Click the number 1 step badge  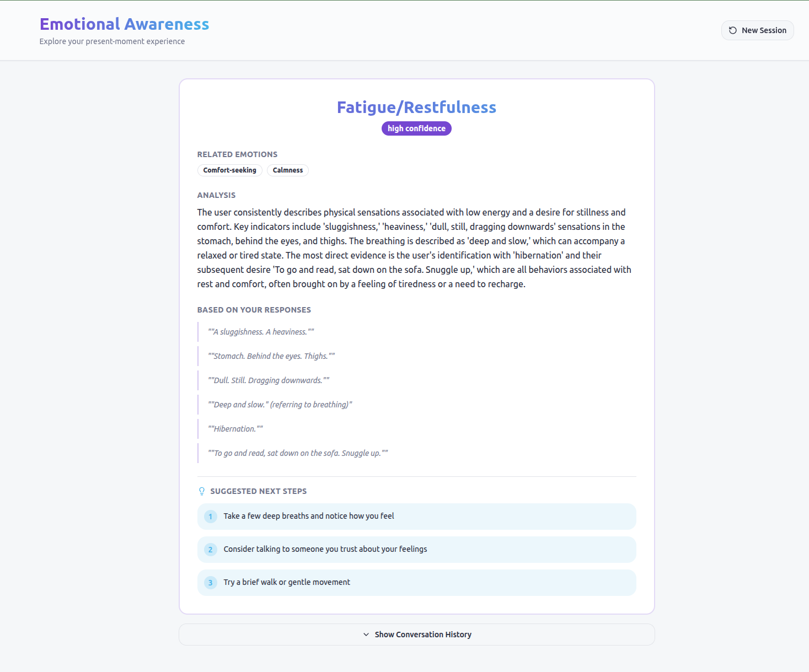pos(210,517)
